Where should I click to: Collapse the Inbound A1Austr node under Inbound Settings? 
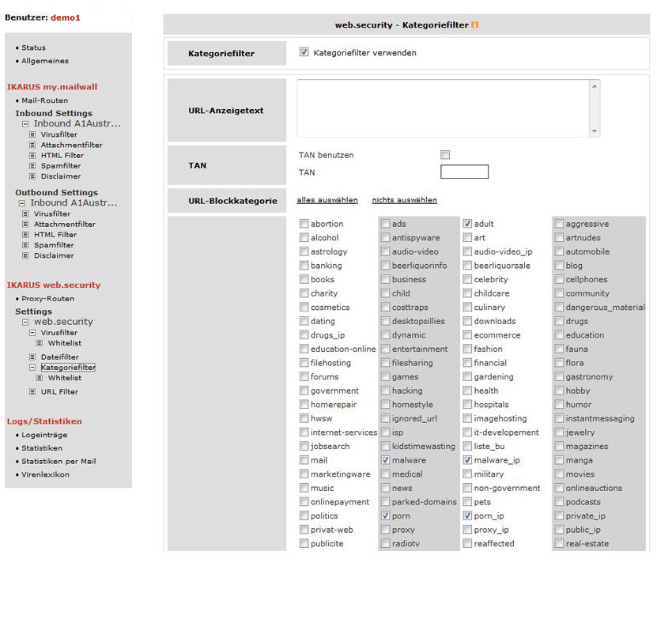(25, 124)
